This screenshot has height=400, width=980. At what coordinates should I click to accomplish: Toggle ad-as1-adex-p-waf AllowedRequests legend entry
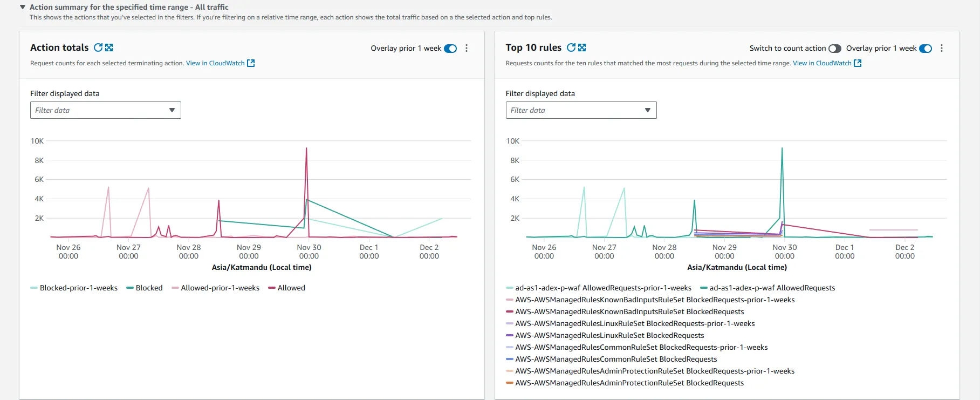(x=767, y=288)
